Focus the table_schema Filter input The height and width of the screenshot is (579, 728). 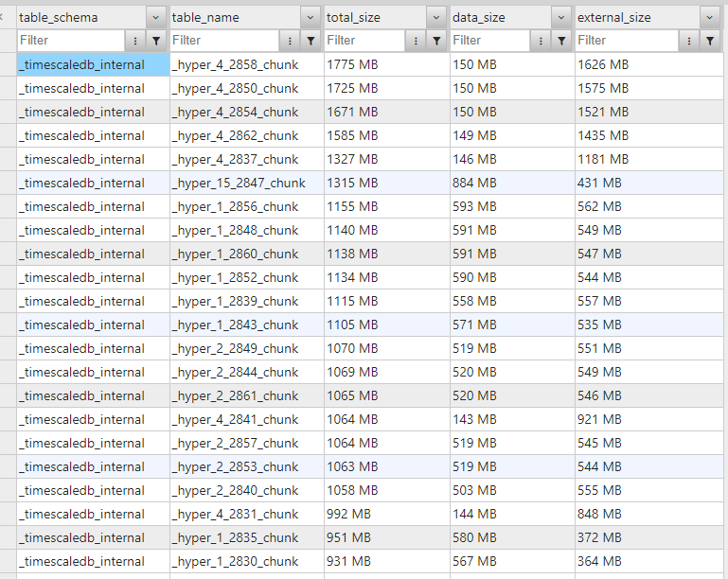(71, 41)
